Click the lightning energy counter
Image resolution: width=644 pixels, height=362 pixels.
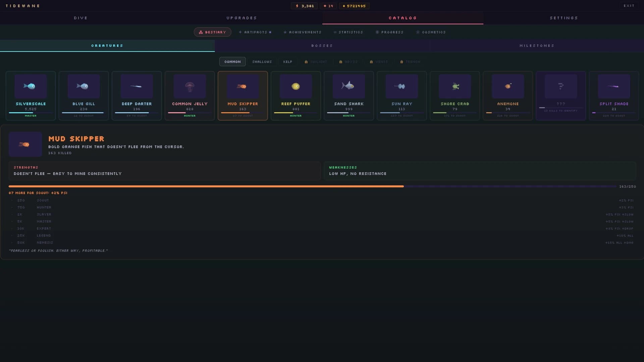pos(304,6)
